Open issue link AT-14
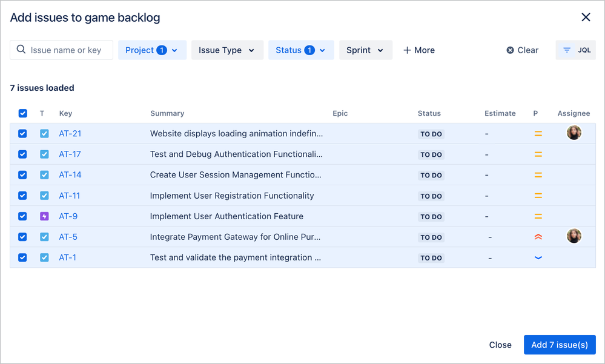This screenshot has width=605, height=364. point(70,175)
